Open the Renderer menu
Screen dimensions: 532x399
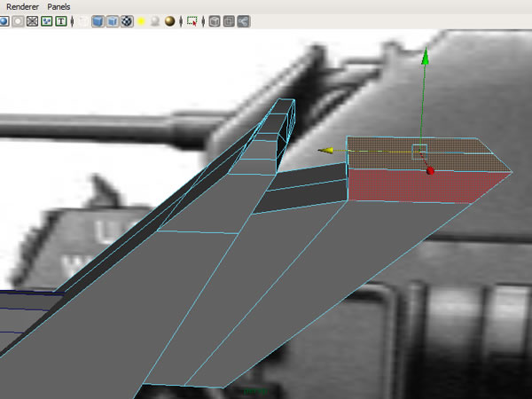pyautogui.click(x=22, y=6)
